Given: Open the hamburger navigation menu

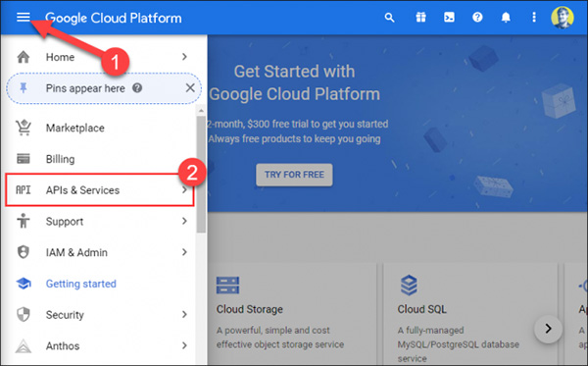Looking at the screenshot, I should pos(23,17).
